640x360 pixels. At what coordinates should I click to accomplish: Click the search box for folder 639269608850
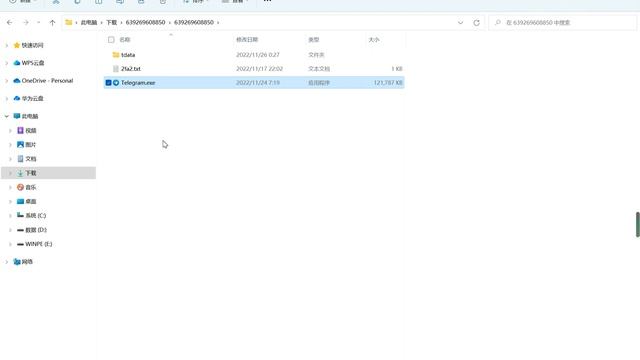tap(562, 22)
